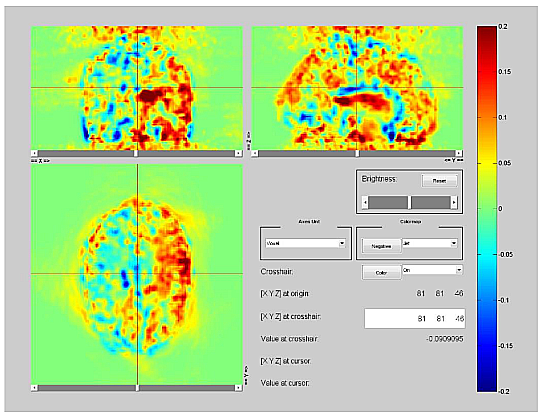The image size is (544, 419).
Task: Open the Crosshair On dropdown
Action: (432, 270)
